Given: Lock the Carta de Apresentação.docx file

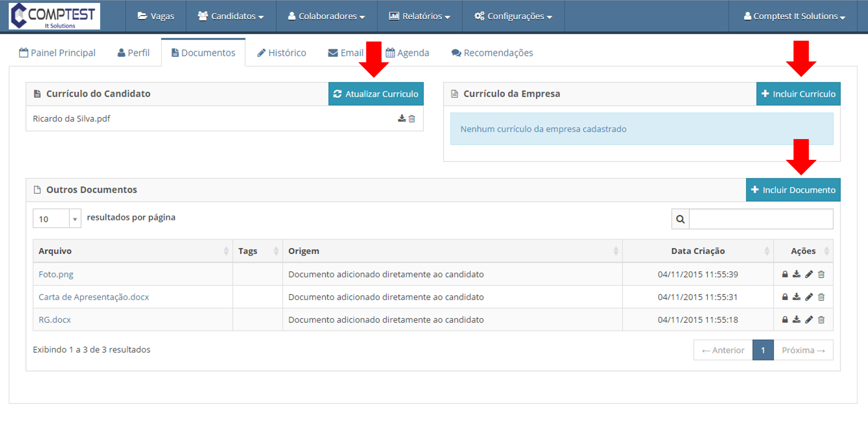Looking at the screenshot, I should click(x=785, y=297).
